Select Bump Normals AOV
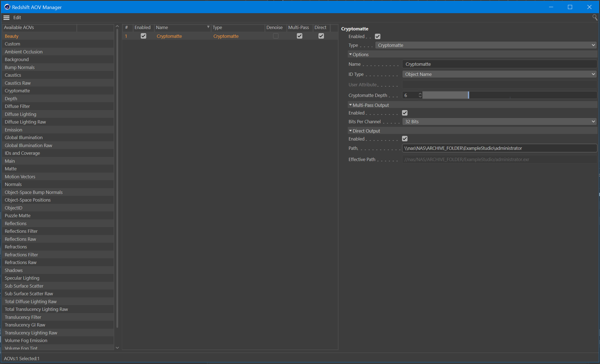Screen dimensions: 600x364 pyautogui.click(x=58, y=67)
